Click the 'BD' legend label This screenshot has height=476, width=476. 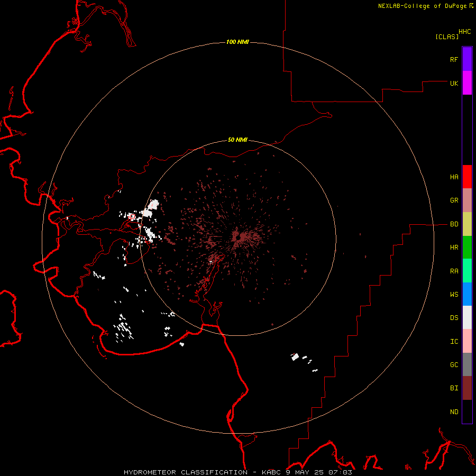pyautogui.click(x=454, y=224)
